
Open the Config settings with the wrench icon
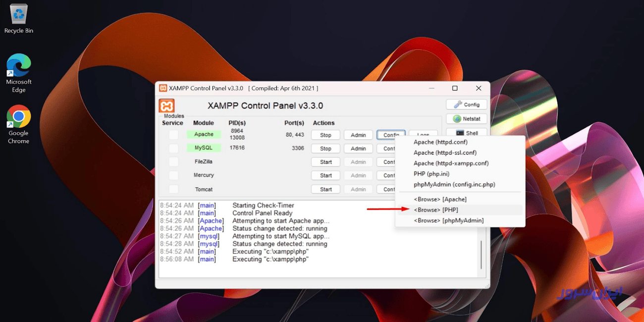click(466, 104)
